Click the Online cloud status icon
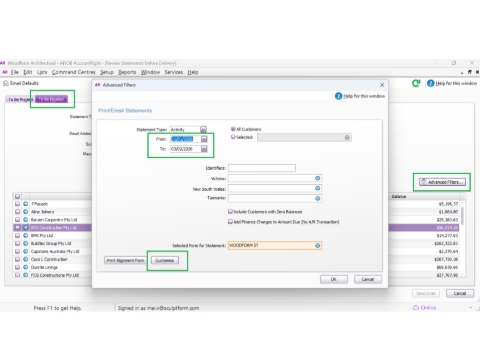Image resolution: width=480 pixels, height=360 pixels. coord(416,307)
